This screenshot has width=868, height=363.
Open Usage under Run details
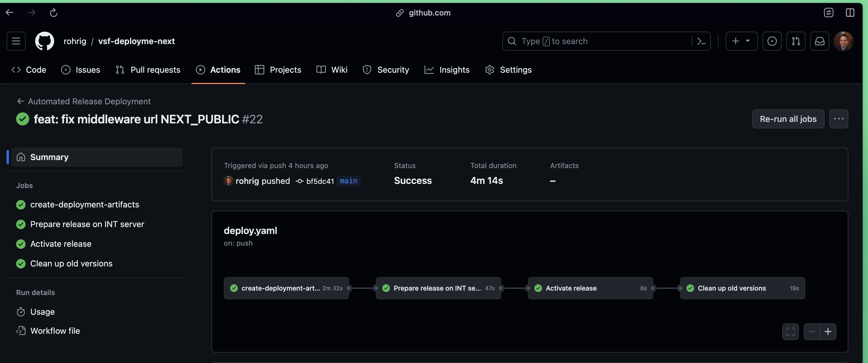43,312
